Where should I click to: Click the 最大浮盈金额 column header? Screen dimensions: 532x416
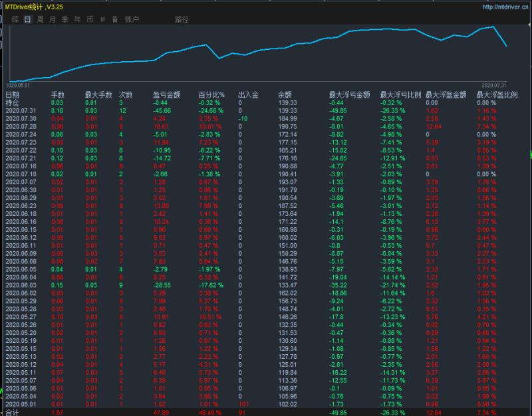point(446,94)
